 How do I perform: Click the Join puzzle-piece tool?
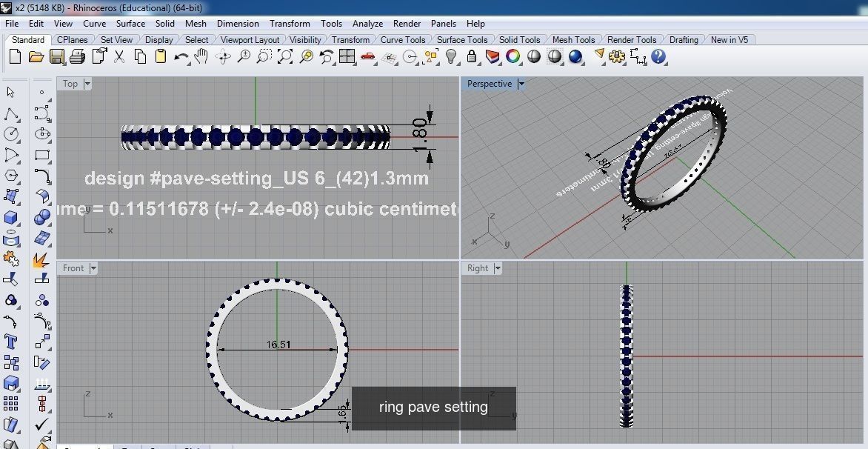[x=10, y=259]
